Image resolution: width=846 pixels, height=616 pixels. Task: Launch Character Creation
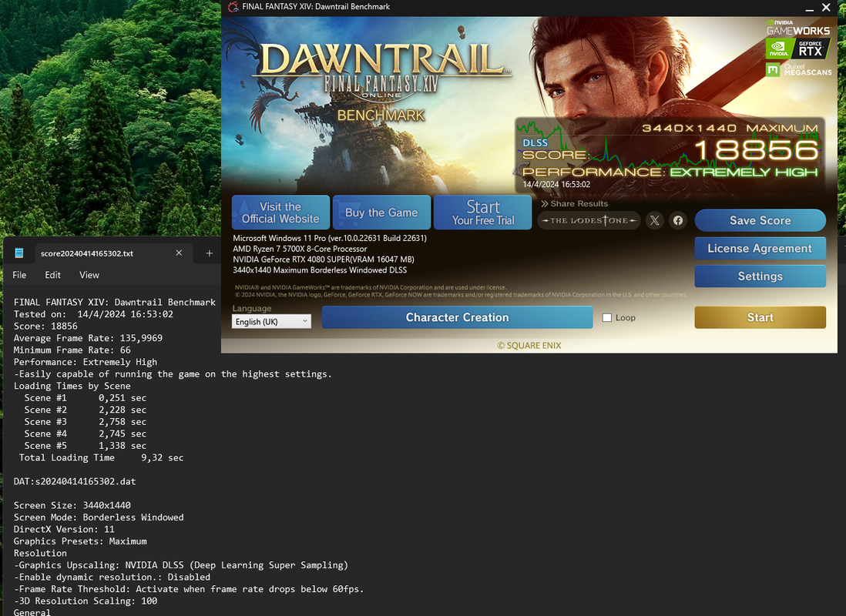pyautogui.click(x=458, y=317)
